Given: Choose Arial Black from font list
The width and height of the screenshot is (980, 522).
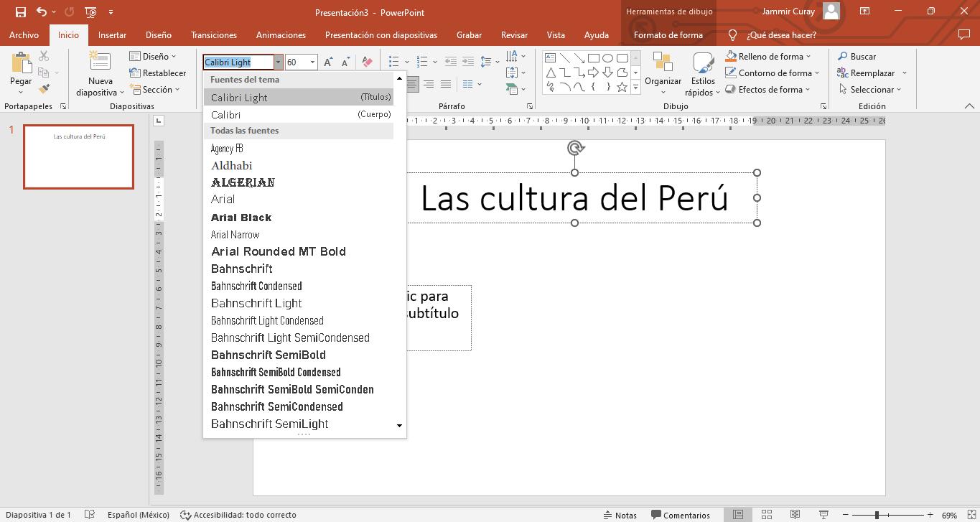Looking at the screenshot, I should [x=241, y=218].
